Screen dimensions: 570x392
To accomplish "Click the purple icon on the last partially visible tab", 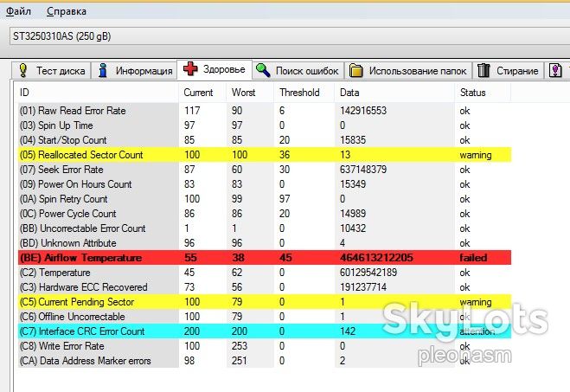I will coord(555,70).
